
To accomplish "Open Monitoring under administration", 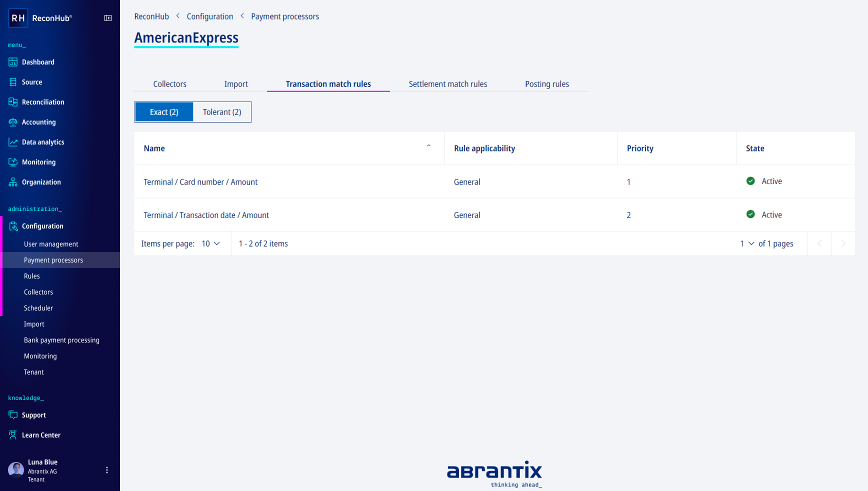I will (40, 356).
